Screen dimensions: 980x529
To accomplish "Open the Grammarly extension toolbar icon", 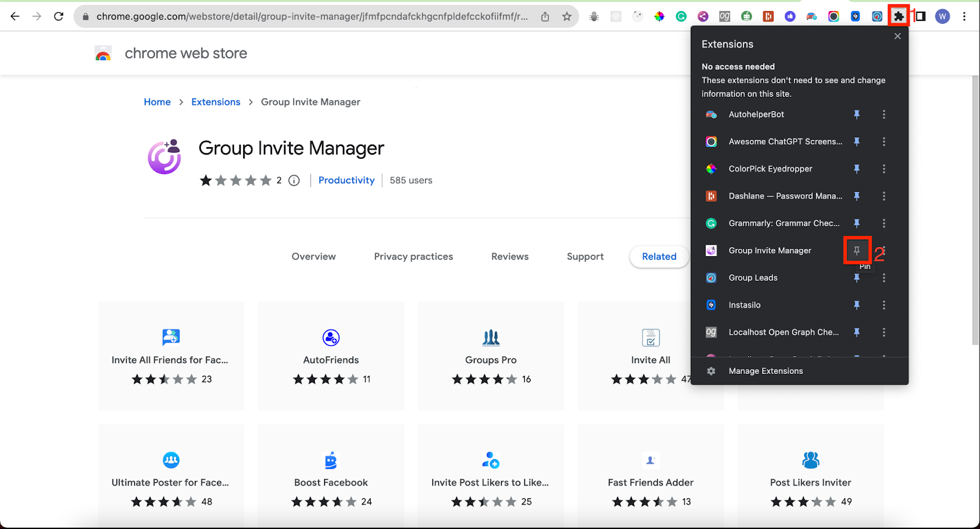I will [x=681, y=17].
